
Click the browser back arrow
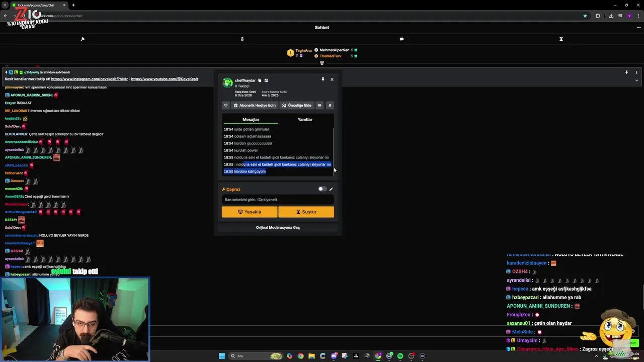(6, 16)
